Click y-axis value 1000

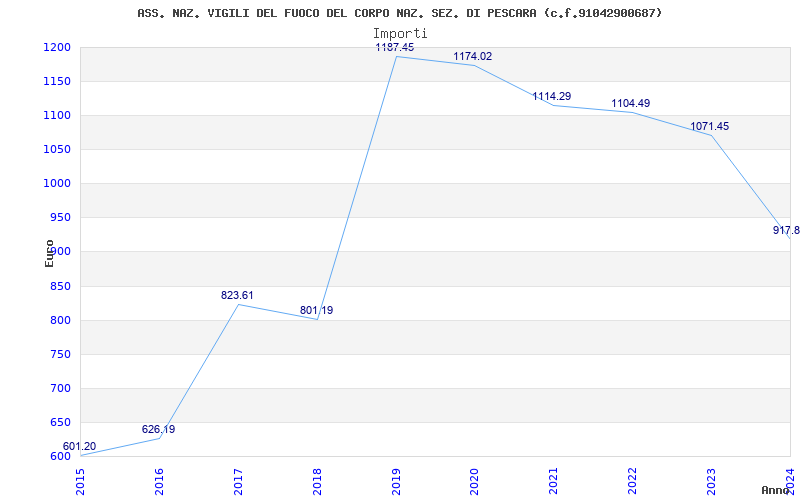(57, 184)
